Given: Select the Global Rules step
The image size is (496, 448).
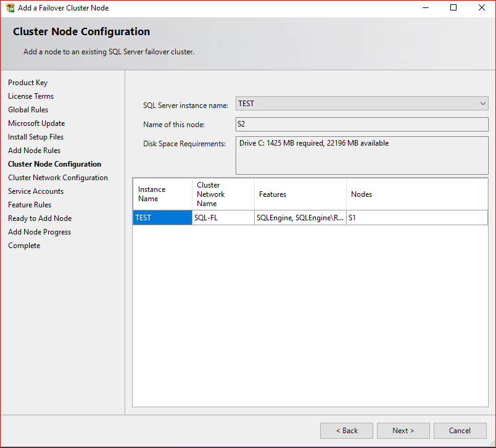Looking at the screenshot, I should click(28, 110).
